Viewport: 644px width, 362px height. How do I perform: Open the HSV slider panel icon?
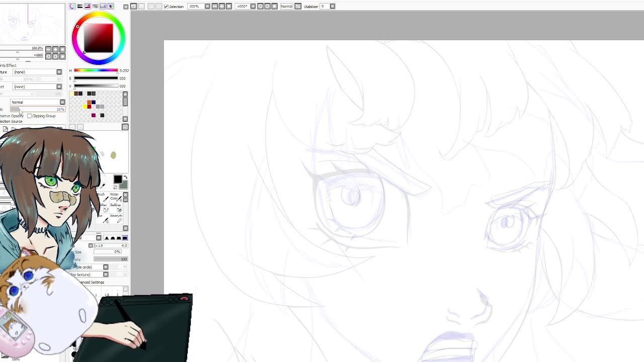tap(88, 6)
